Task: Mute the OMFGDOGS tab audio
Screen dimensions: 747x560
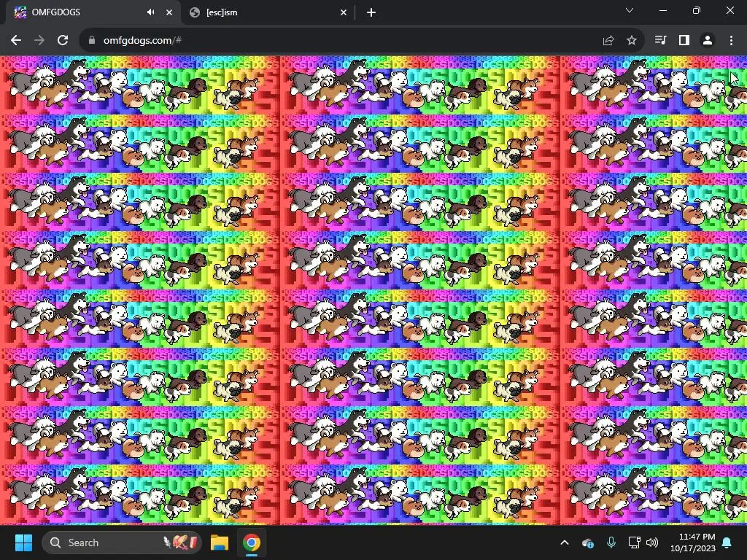Action: click(x=150, y=12)
